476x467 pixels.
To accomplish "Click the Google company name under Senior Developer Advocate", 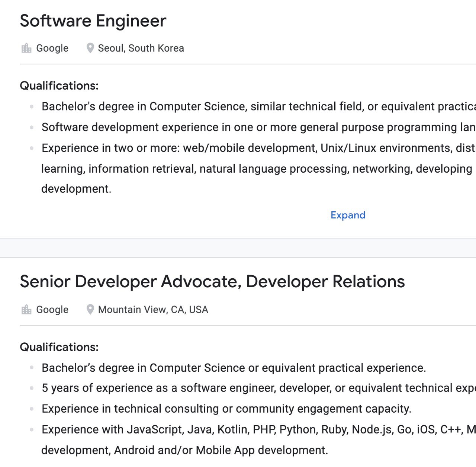I will 52,310.
